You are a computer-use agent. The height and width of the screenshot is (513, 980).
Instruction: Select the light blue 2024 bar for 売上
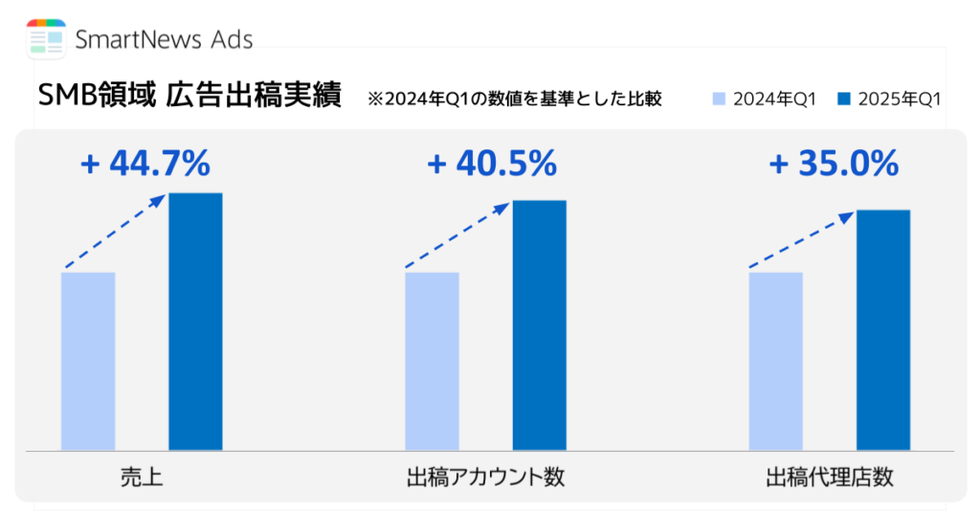click(x=88, y=361)
